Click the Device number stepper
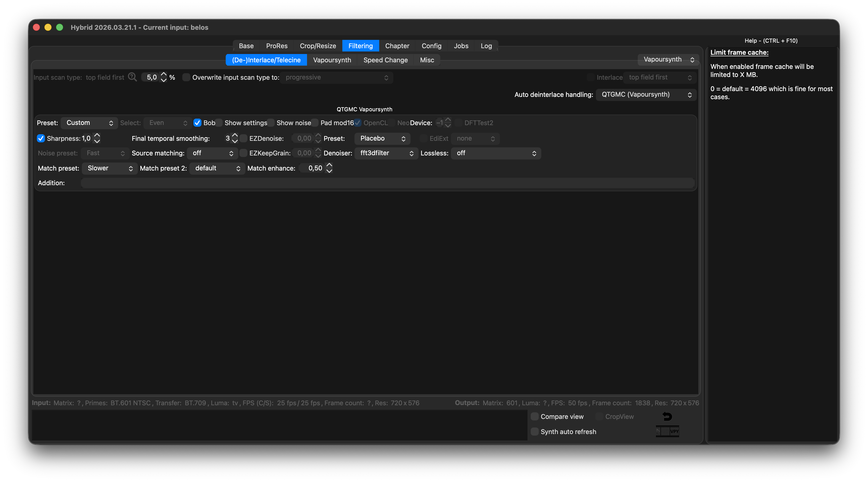Screen dimensions: 868x482 [448, 123]
